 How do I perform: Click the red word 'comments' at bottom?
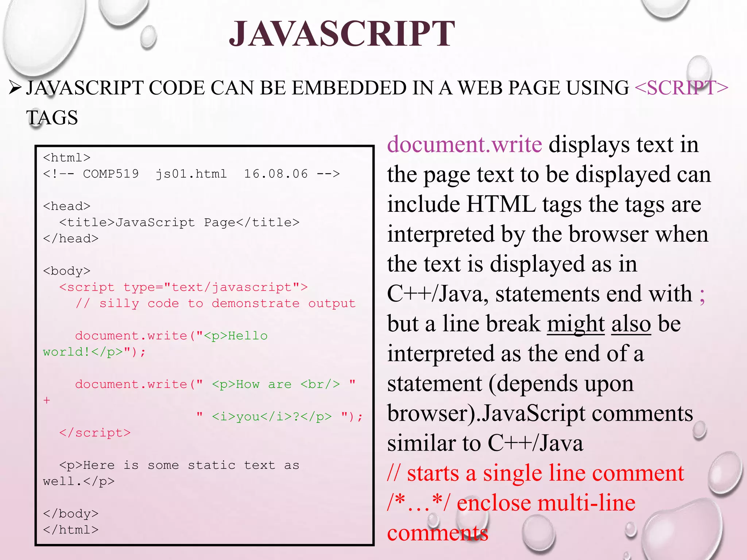(x=438, y=533)
